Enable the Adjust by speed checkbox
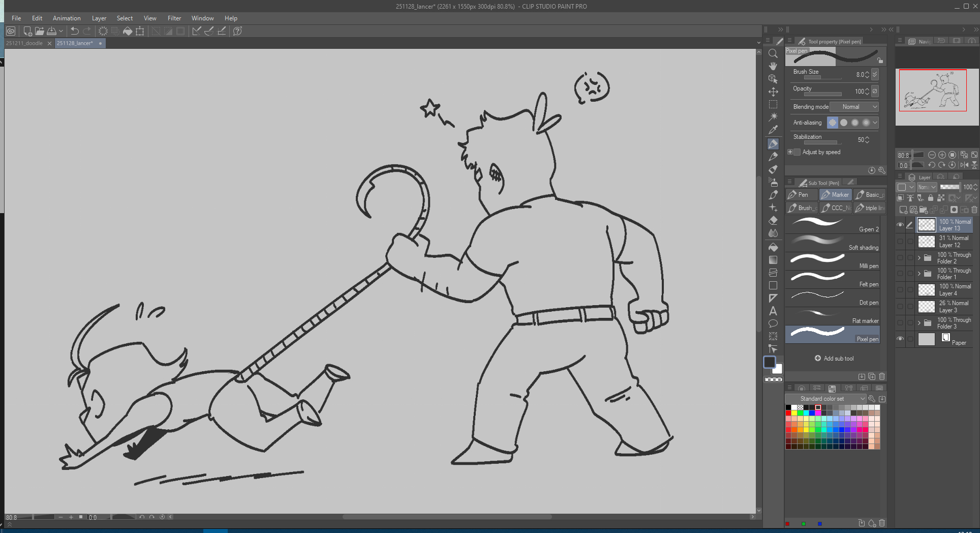This screenshot has width=980, height=533. click(x=797, y=152)
